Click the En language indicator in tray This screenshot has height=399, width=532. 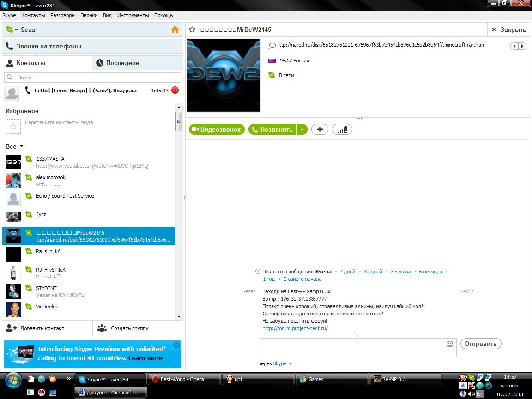479,394
